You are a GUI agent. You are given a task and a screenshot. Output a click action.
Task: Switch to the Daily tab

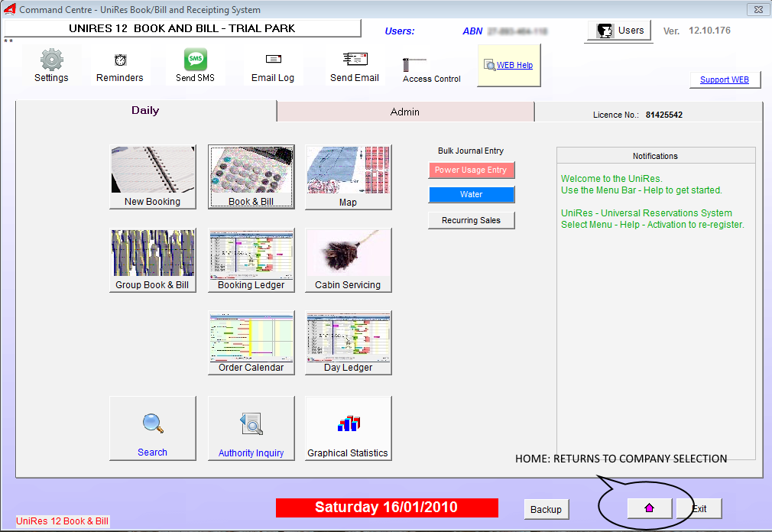click(x=145, y=111)
